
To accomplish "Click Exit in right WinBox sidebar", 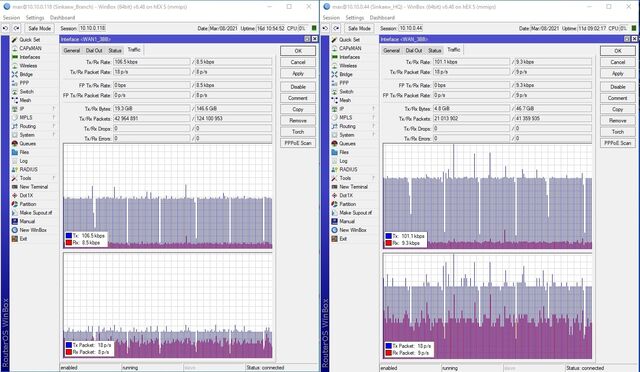I will [x=340, y=238].
